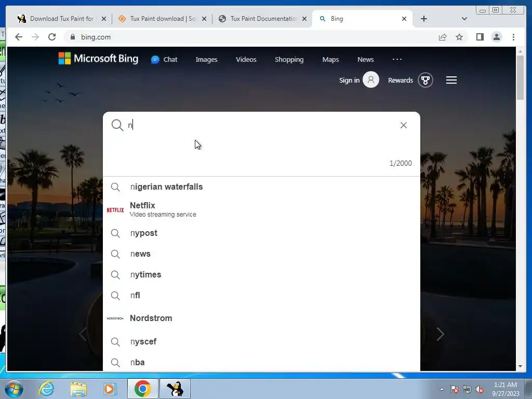
Task: Click inside the Bing search text field
Action: [x=261, y=125]
